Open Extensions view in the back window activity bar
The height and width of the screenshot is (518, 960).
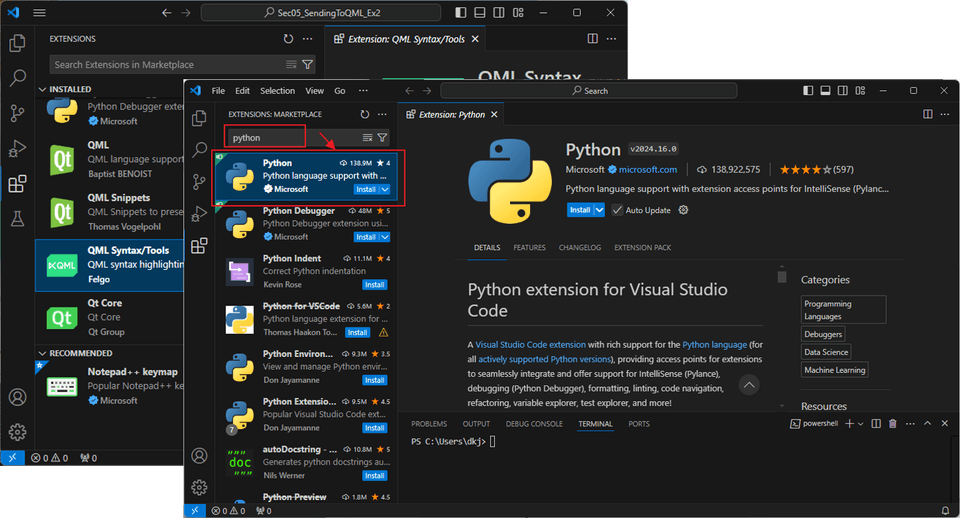click(18, 183)
